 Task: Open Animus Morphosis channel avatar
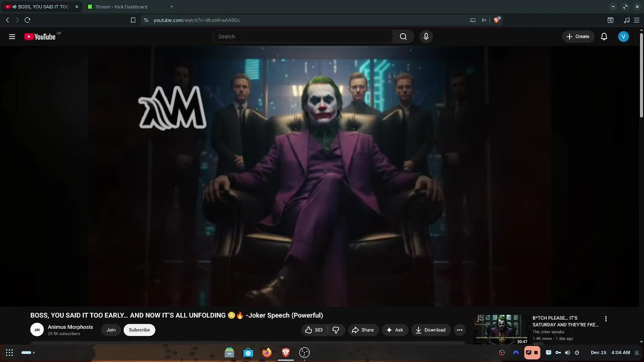pos(37,330)
